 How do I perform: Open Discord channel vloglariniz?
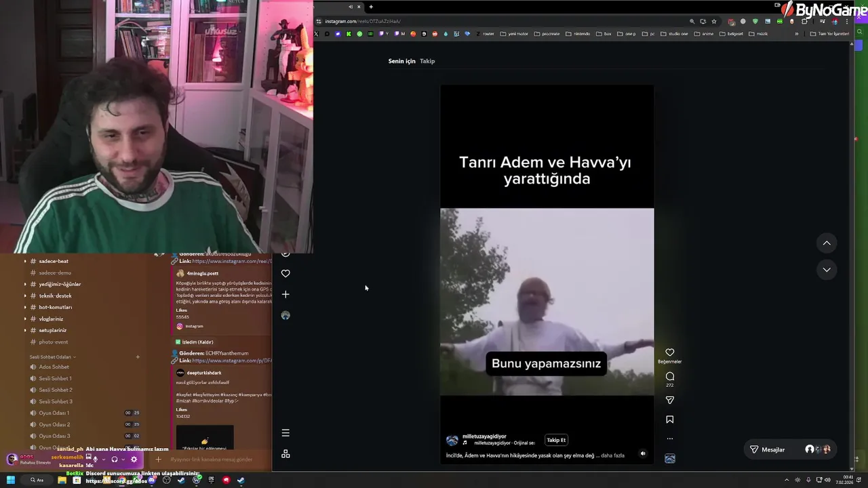51,319
